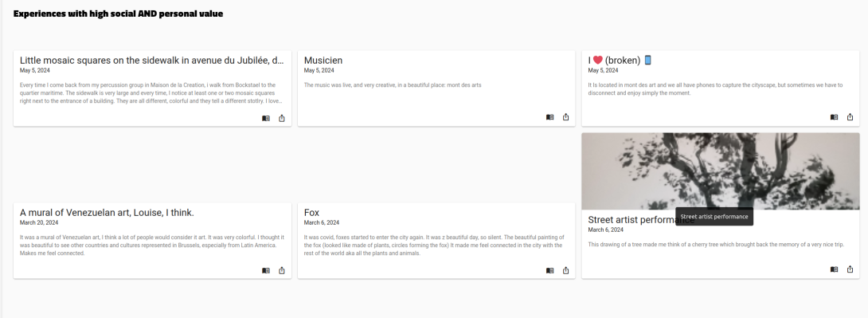868x318 pixels.
Task: Open read-more icon on Fox card
Action: 549,271
